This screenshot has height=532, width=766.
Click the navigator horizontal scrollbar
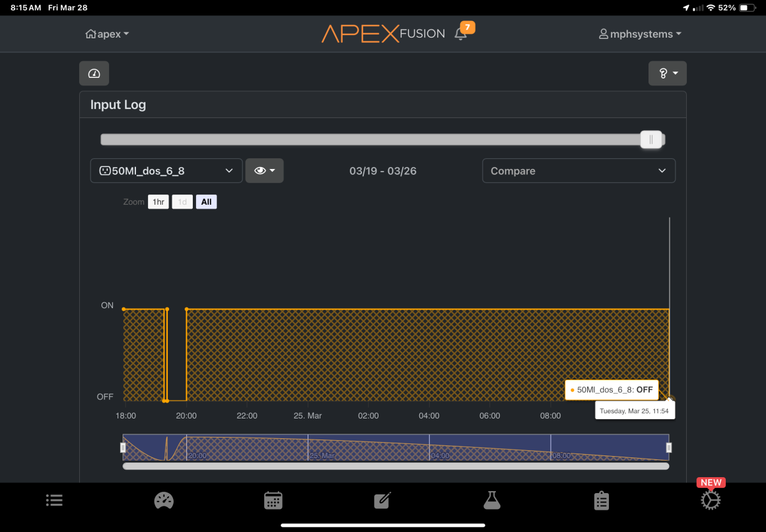(396, 466)
